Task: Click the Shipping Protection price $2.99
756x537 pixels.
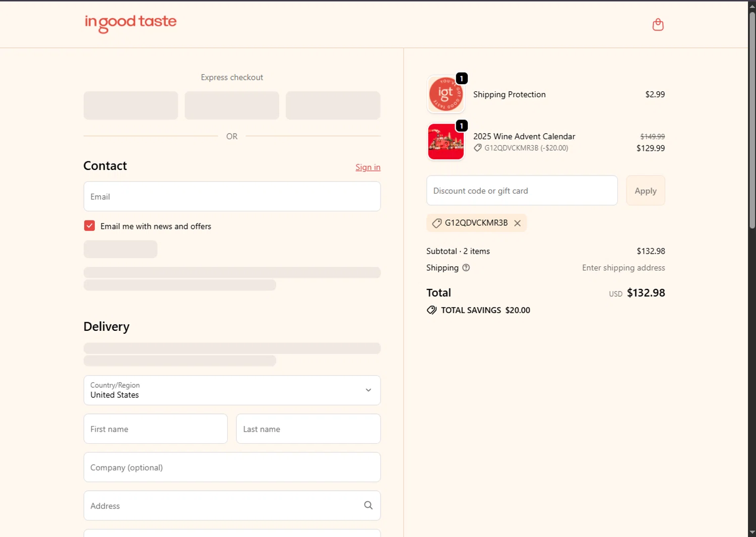Action: coord(655,94)
